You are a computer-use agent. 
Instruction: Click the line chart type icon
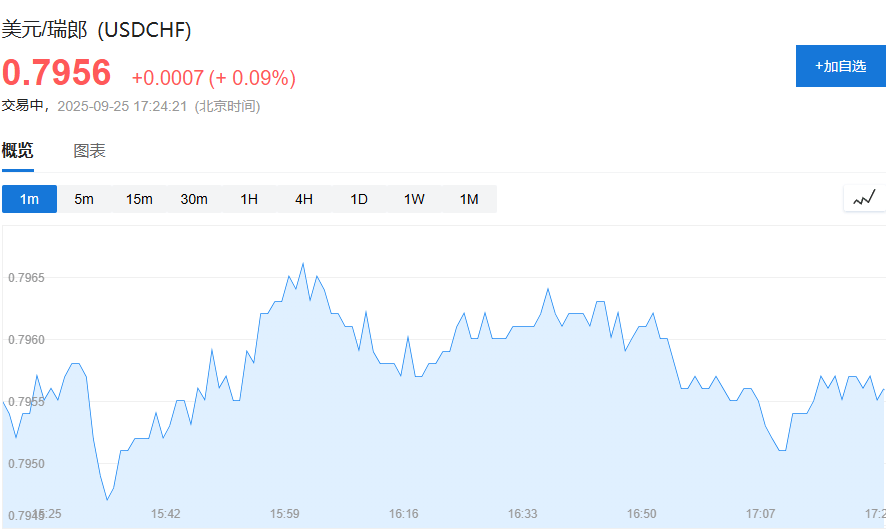(x=864, y=198)
